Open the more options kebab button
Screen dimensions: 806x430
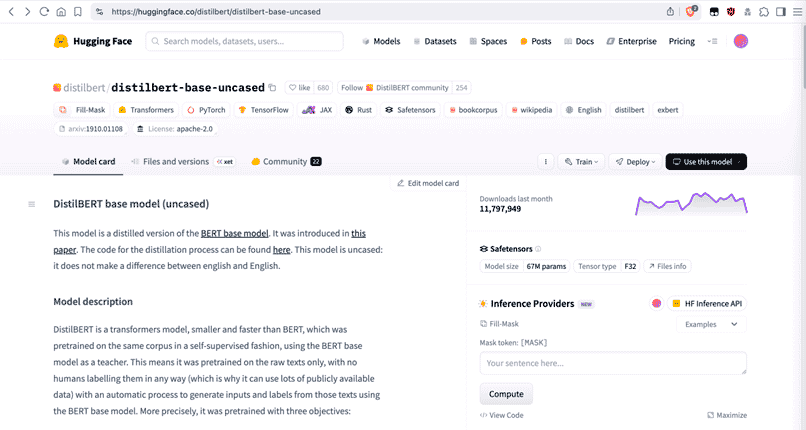coord(545,162)
